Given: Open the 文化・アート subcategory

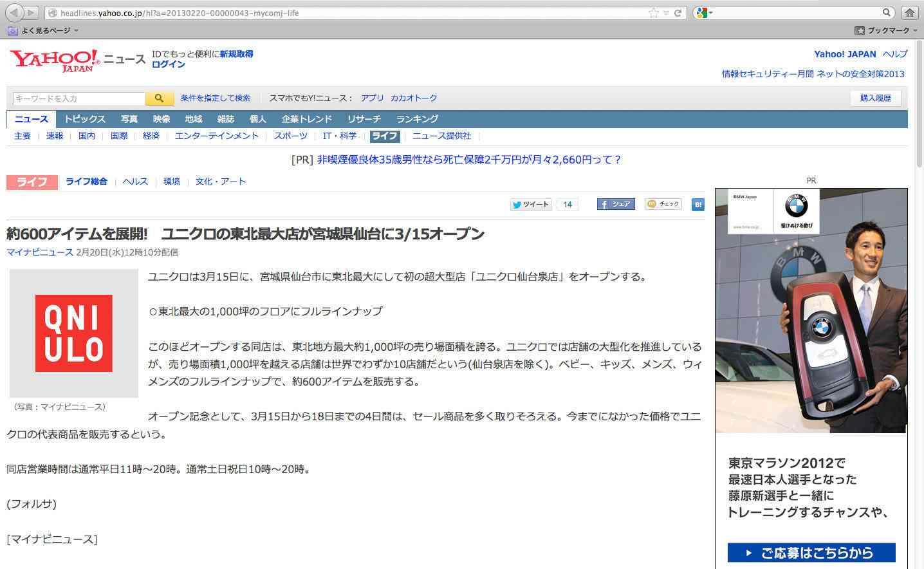Looking at the screenshot, I should click(x=221, y=182).
